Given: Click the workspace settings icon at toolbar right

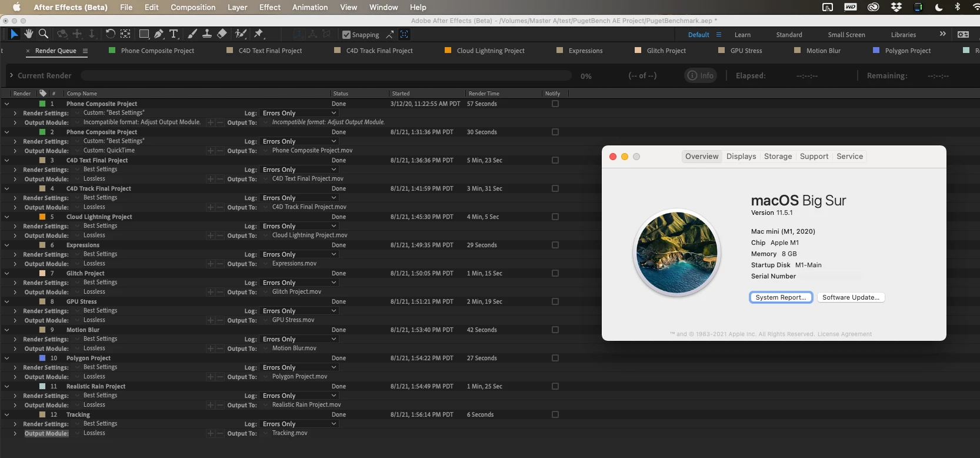Looking at the screenshot, I should point(964,34).
